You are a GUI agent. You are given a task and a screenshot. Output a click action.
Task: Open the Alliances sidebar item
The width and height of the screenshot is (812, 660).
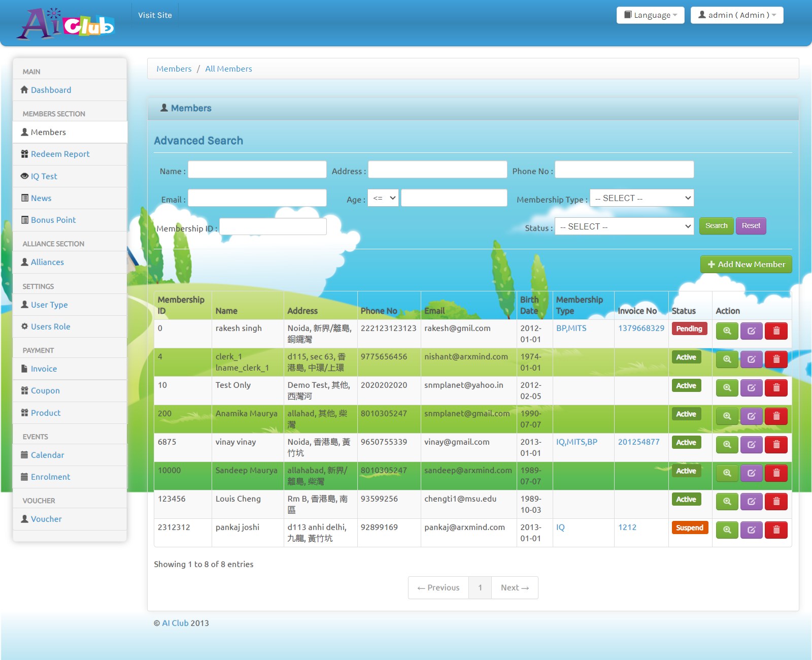tap(47, 262)
